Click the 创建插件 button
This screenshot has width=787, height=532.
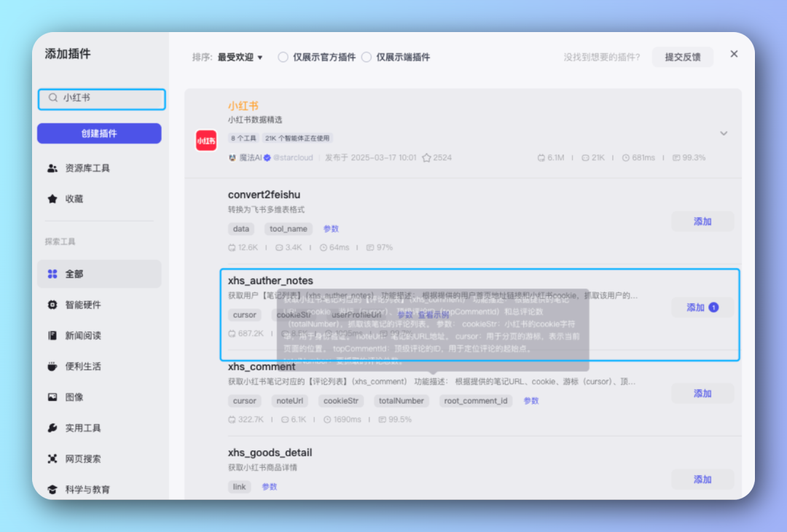pos(99,133)
